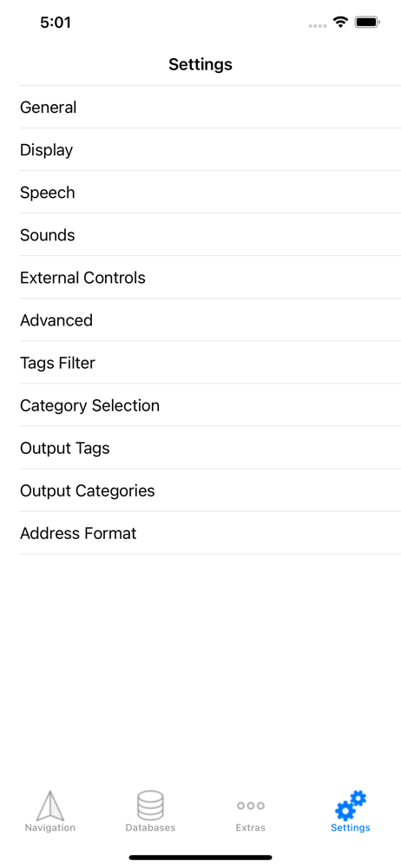Go to Speech settings

click(210, 192)
